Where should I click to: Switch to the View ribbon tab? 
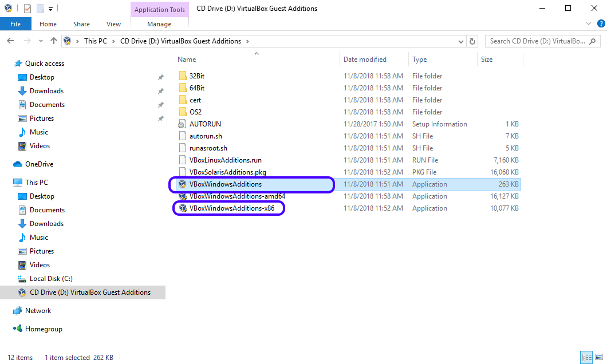[x=113, y=24]
